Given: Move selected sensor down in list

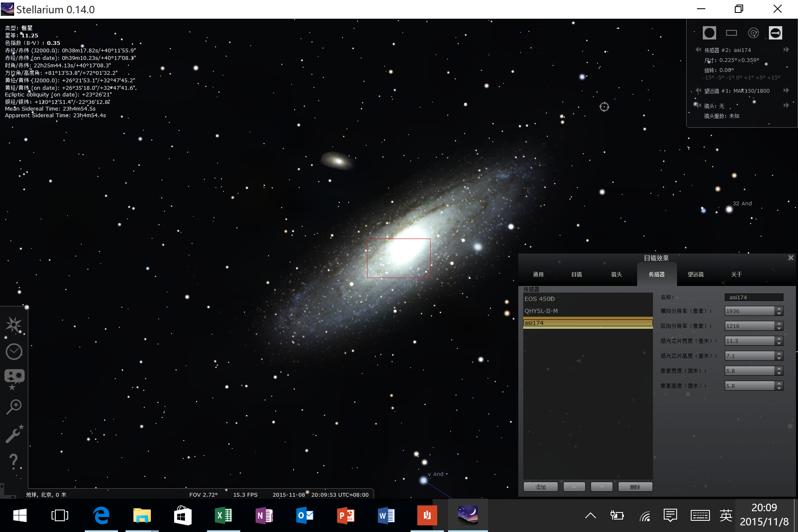Looking at the screenshot, I should tap(602, 487).
